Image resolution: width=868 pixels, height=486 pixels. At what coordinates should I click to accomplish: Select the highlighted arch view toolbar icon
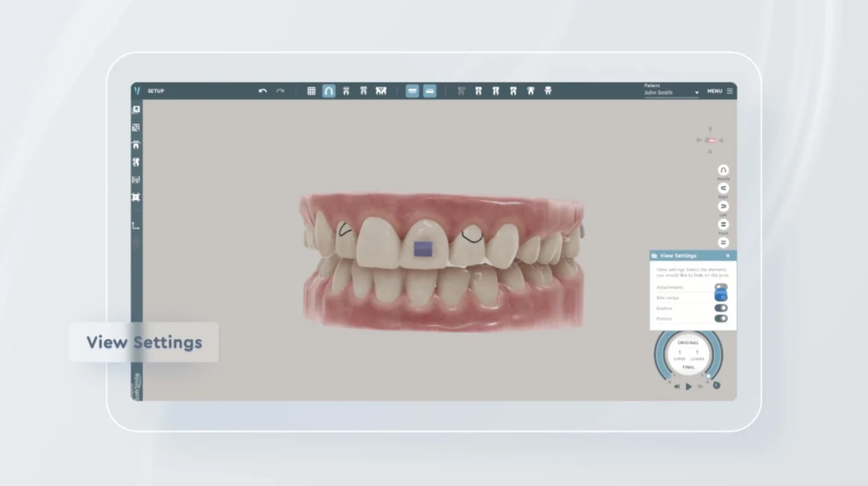click(329, 91)
